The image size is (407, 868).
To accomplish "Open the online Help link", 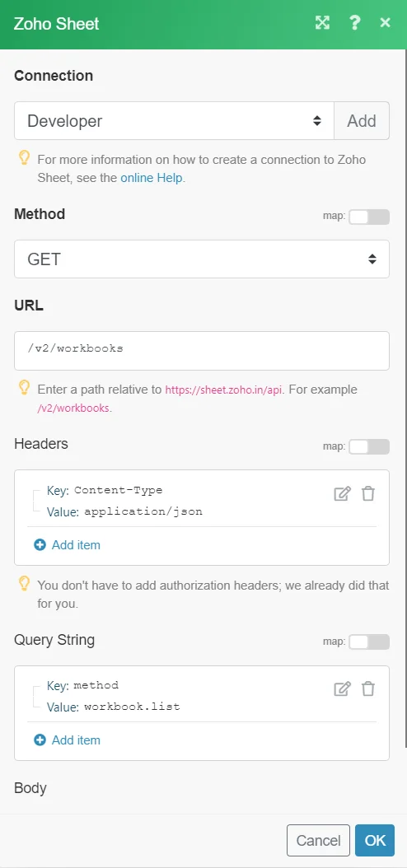I will coord(152,178).
